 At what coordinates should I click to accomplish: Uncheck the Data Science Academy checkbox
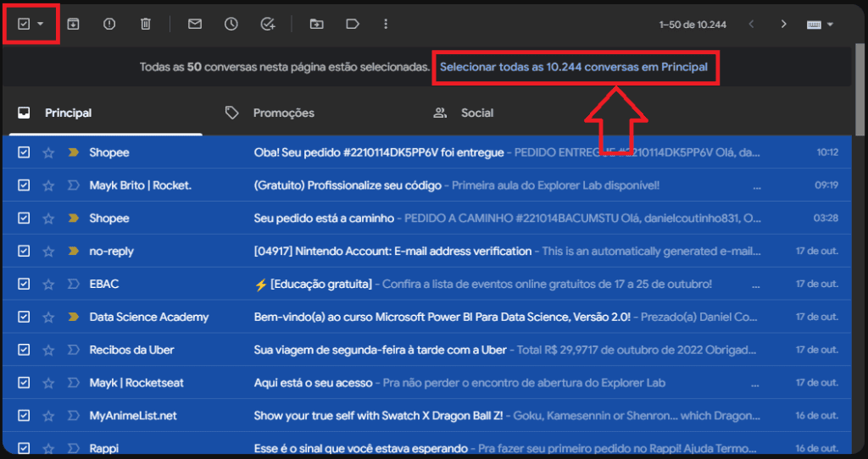click(x=23, y=317)
